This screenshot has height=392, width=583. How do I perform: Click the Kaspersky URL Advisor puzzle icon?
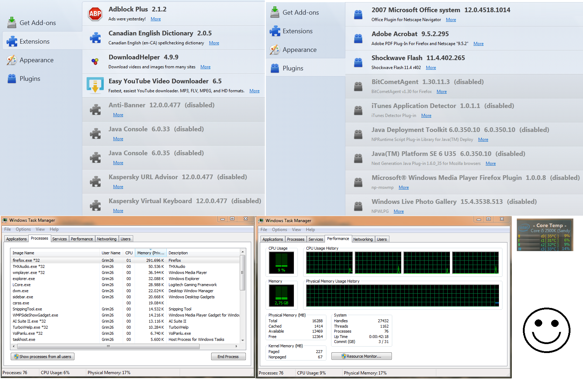(x=95, y=181)
